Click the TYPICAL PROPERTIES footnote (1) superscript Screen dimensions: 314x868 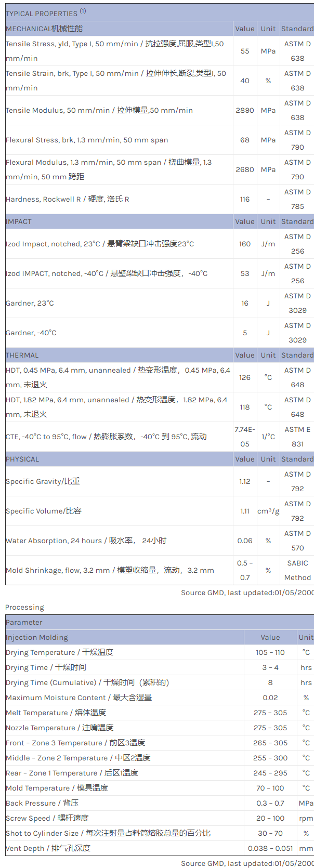83,11
